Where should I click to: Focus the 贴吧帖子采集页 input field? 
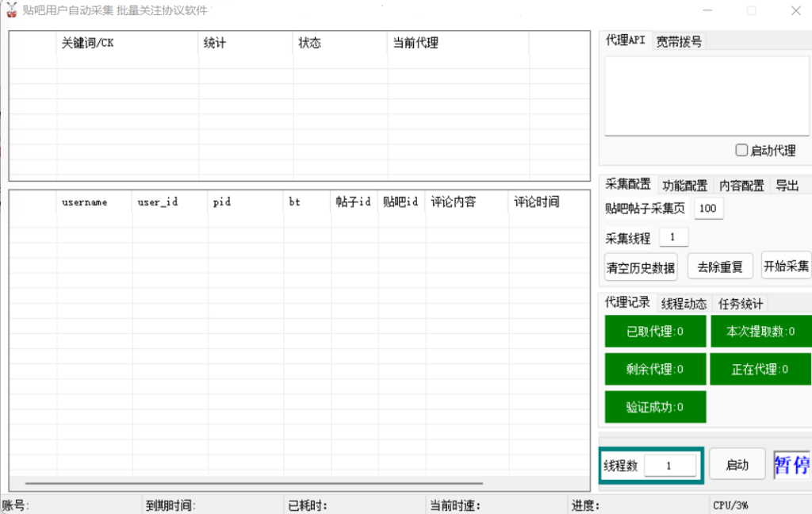(708, 209)
